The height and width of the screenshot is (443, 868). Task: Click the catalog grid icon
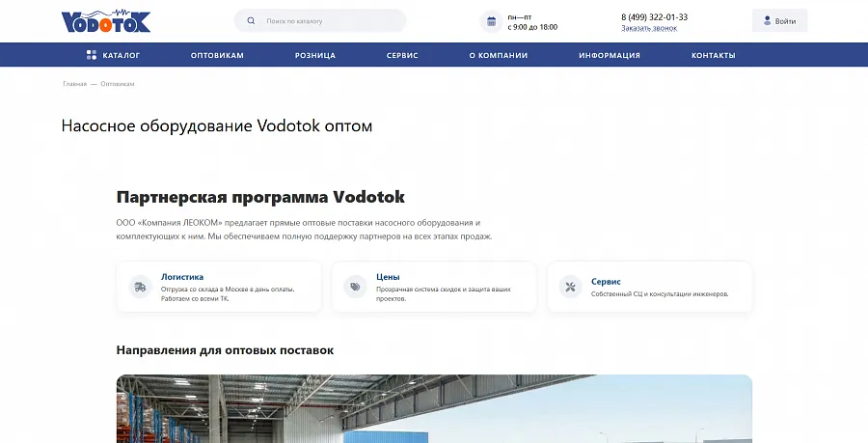pyautogui.click(x=92, y=55)
